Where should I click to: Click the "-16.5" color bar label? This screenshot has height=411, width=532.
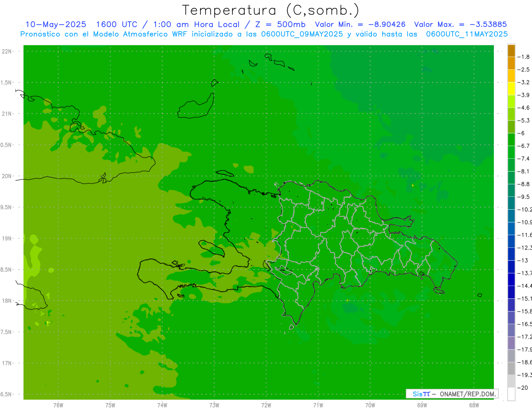click(x=525, y=324)
